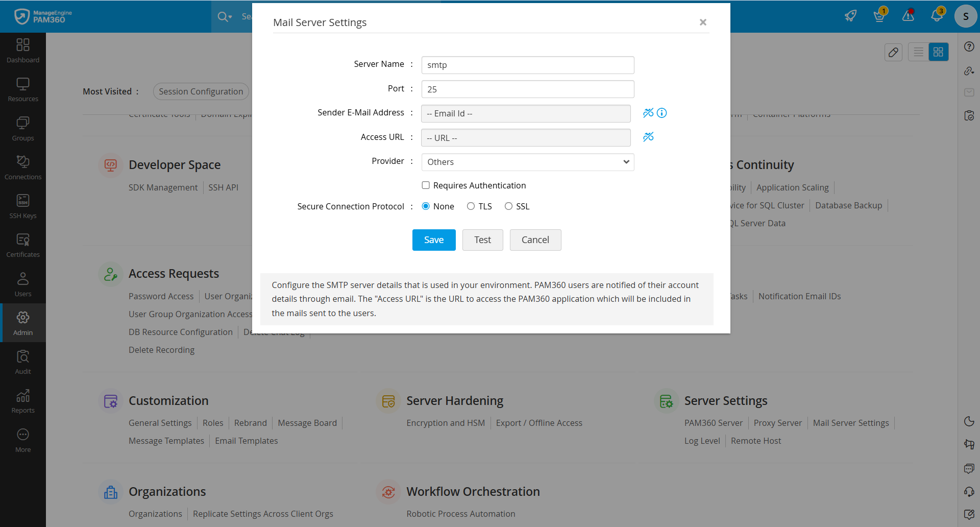Open the Email Templates link under Customization

pos(246,440)
